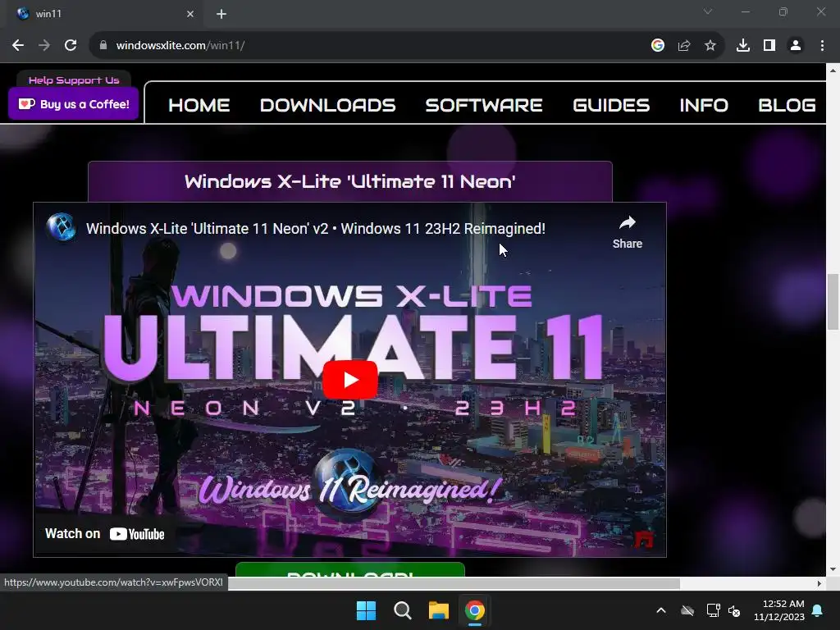The image size is (840, 630).
Task: Click the scrollbar up arrow
Action: coord(833,71)
